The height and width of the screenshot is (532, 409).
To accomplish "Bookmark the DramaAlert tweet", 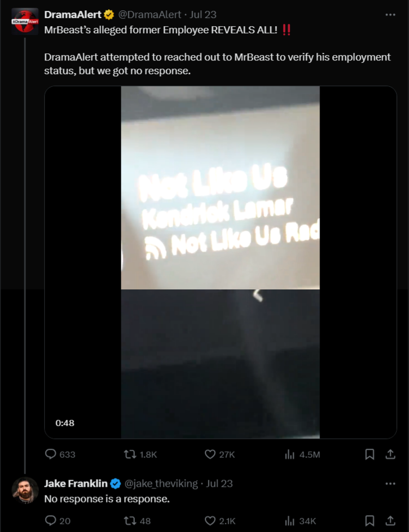I will (370, 454).
